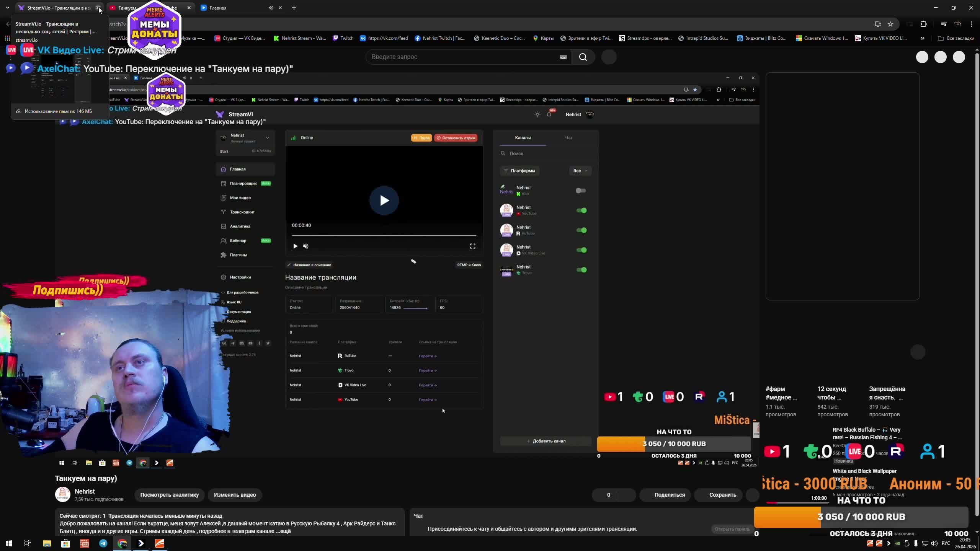
Task: Open the Extensions puzzle icon in the top browser toolbar
Action: (x=924, y=24)
